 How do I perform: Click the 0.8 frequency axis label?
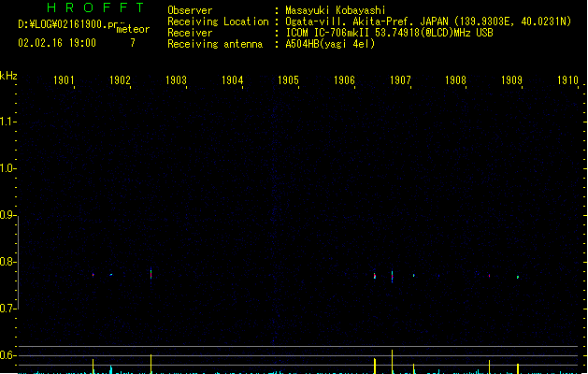(7, 262)
